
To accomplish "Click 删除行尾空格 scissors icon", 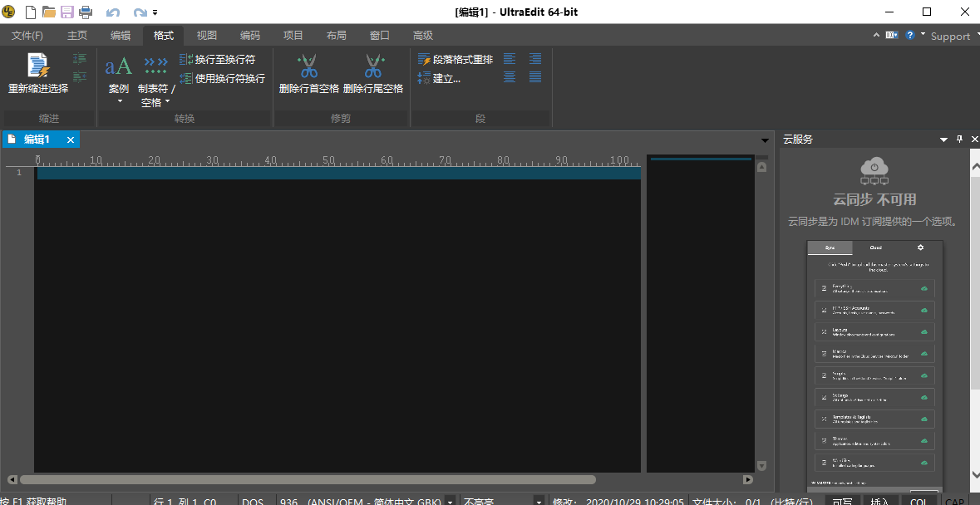I will coord(373,66).
